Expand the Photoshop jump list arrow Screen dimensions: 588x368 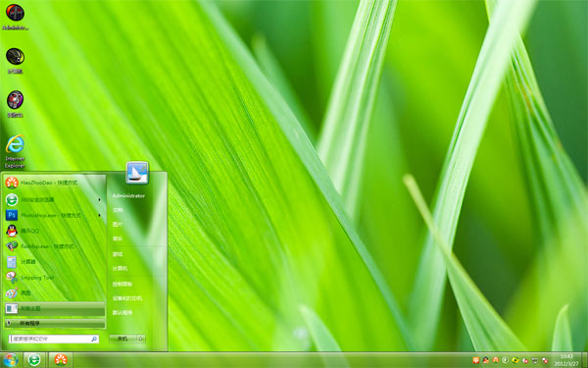pos(100,215)
